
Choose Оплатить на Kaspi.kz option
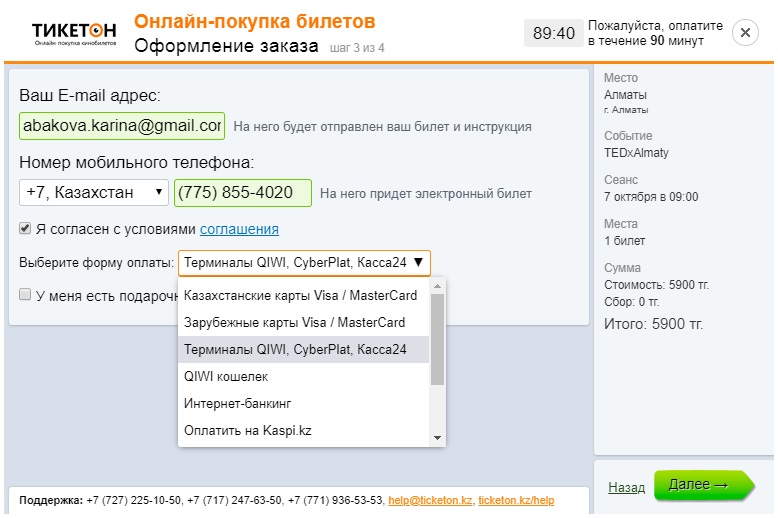[303, 431]
